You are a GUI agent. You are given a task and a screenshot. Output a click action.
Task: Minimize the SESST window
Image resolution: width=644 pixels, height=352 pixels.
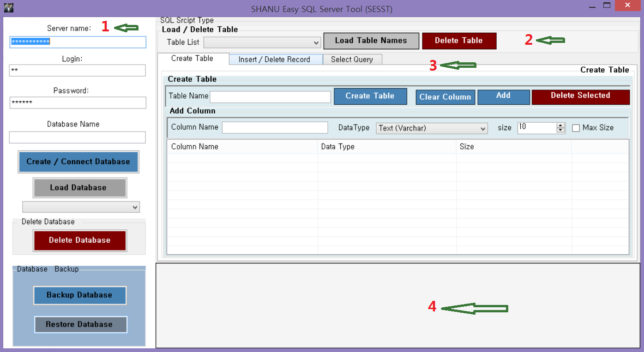[593, 6]
